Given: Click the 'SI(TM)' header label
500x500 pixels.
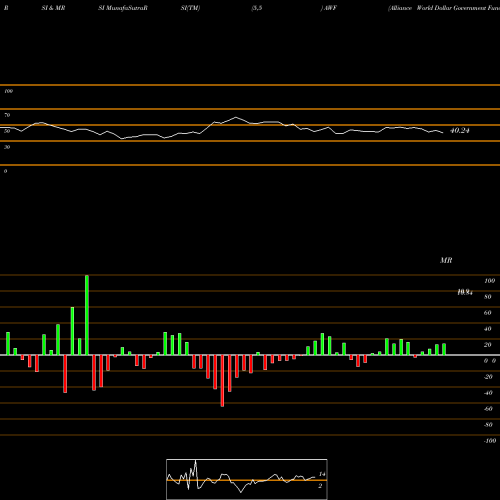Looking at the screenshot, I should (190, 8).
